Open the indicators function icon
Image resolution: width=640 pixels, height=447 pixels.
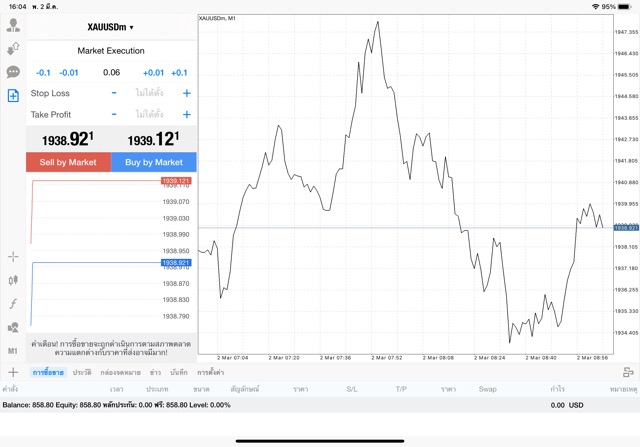click(x=13, y=303)
